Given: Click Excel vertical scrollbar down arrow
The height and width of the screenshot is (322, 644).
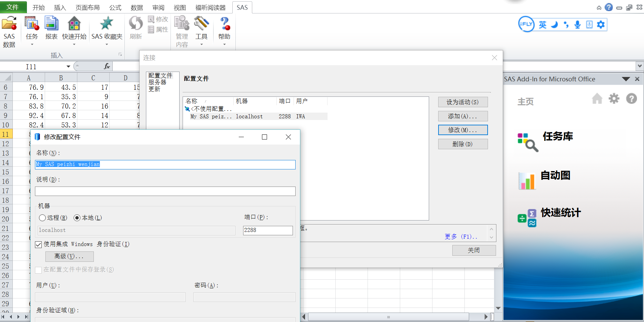Looking at the screenshot, I should [498, 308].
